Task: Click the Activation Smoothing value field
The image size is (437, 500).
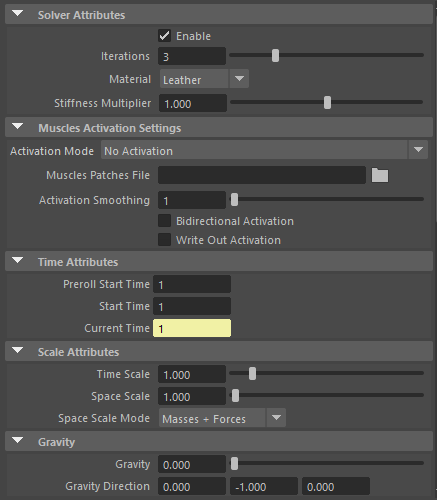Action: pos(192,200)
